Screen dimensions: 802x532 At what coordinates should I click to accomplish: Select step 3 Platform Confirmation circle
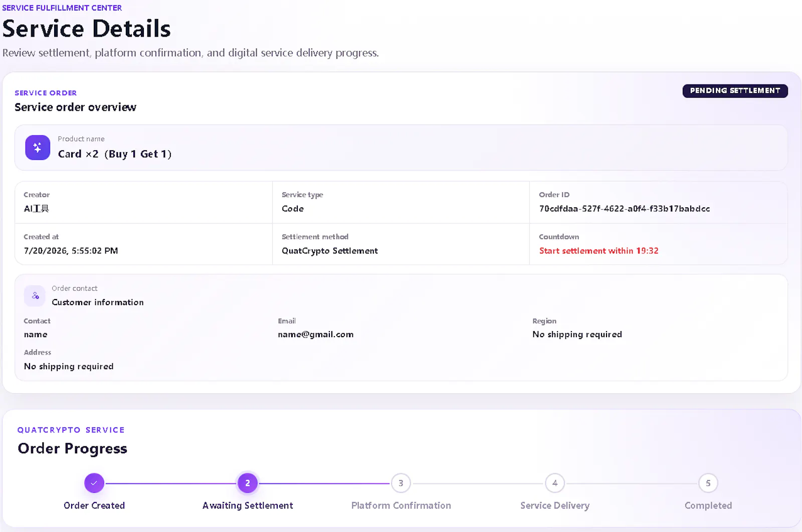401,483
